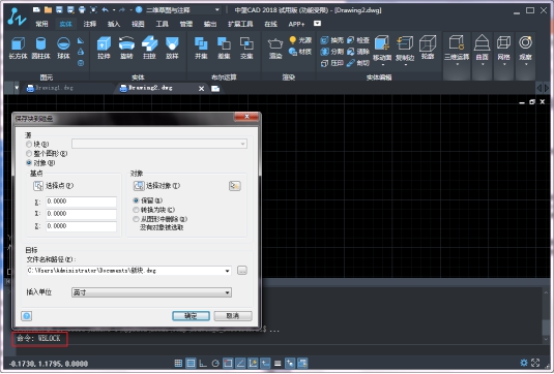This screenshot has width=554, height=374.
Task: Click the fullscreen icon in status bar
Action: point(535,363)
